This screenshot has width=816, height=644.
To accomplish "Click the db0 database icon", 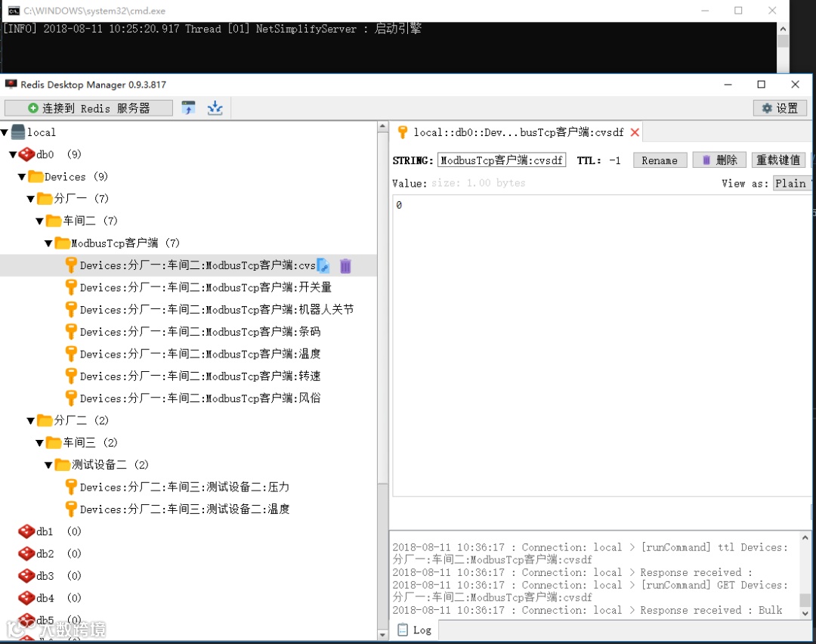I will pos(26,155).
